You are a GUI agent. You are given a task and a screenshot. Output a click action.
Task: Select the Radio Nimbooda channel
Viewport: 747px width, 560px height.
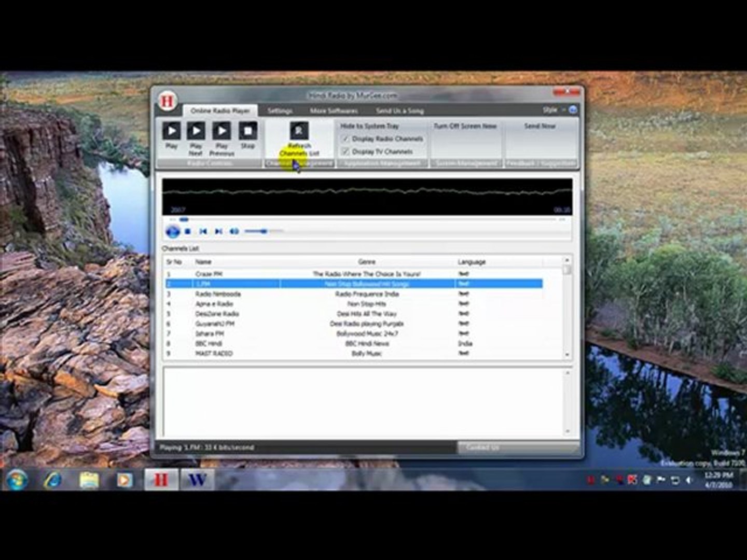point(354,294)
